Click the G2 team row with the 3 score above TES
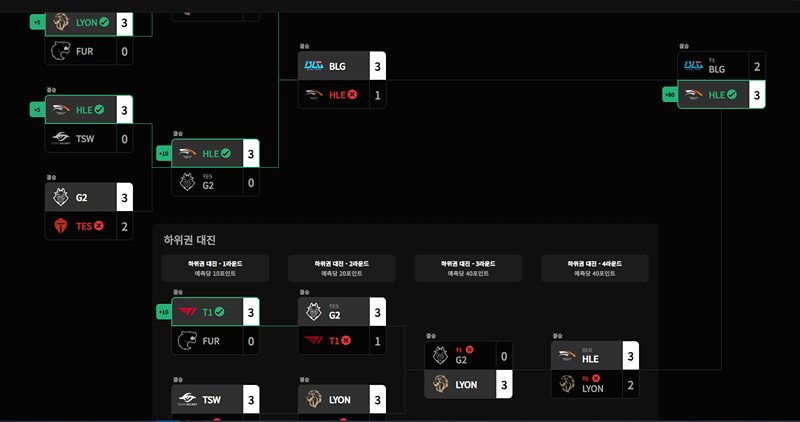Screen dimensions: 800x422 pyautogui.click(x=89, y=197)
